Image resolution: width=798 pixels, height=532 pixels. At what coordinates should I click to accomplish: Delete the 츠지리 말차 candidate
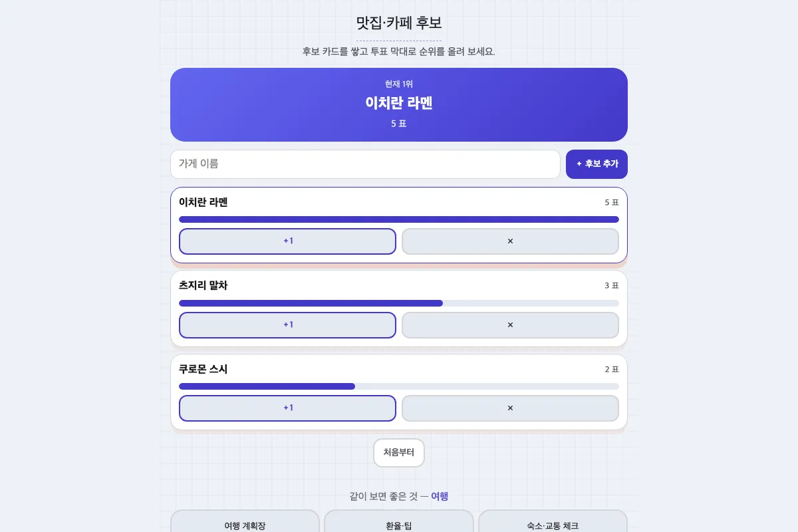[510, 325]
